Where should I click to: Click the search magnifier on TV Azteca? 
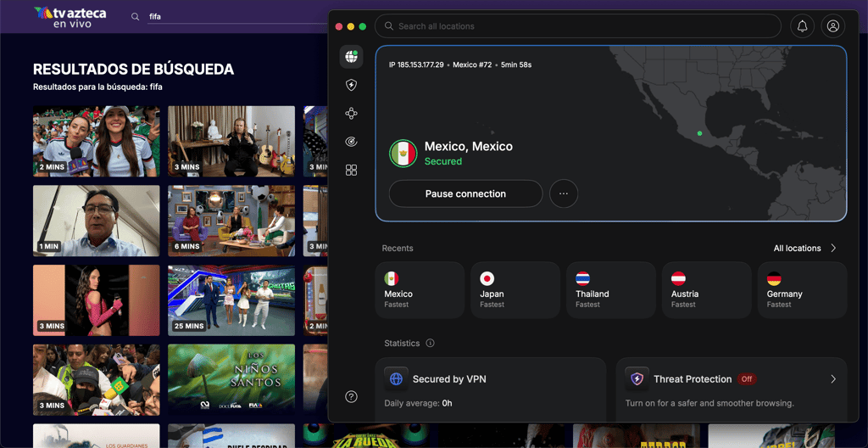(x=135, y=17)
